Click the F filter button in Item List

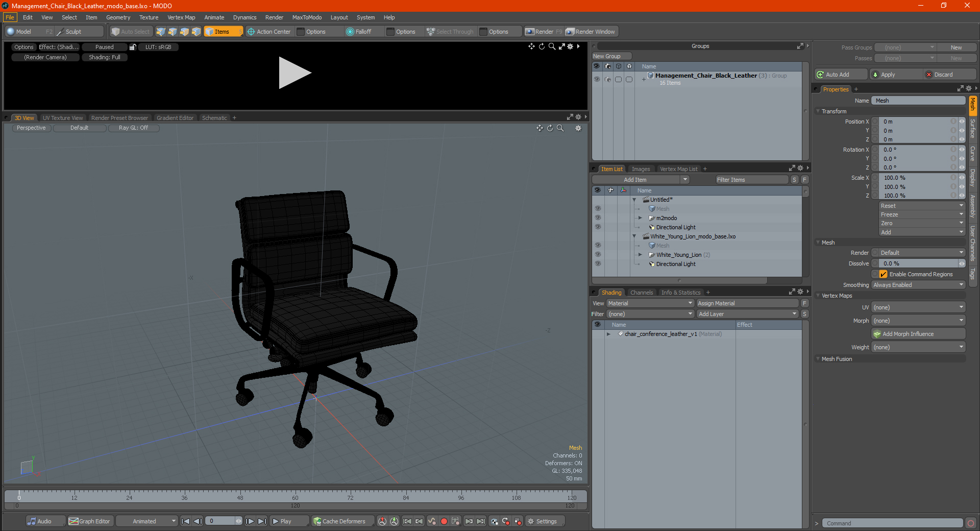804,180
